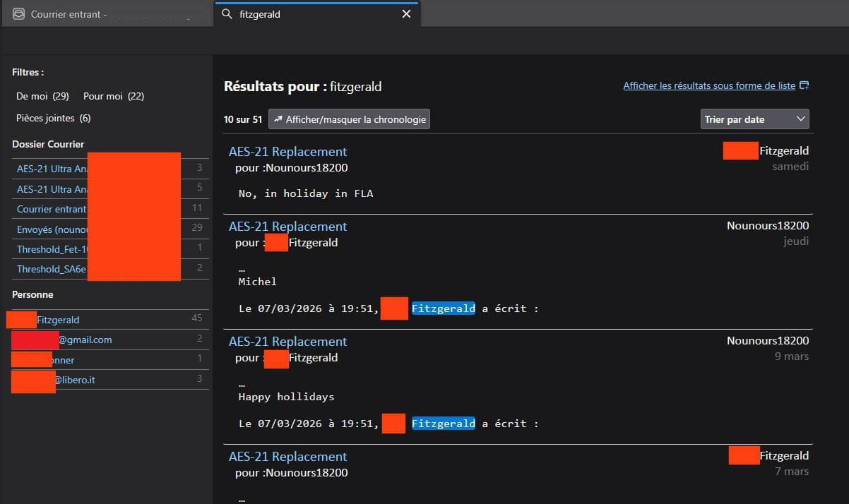Click the inbox icon in Courrier entrant tab
Screen dimensions: 849x504
(19, 14)
